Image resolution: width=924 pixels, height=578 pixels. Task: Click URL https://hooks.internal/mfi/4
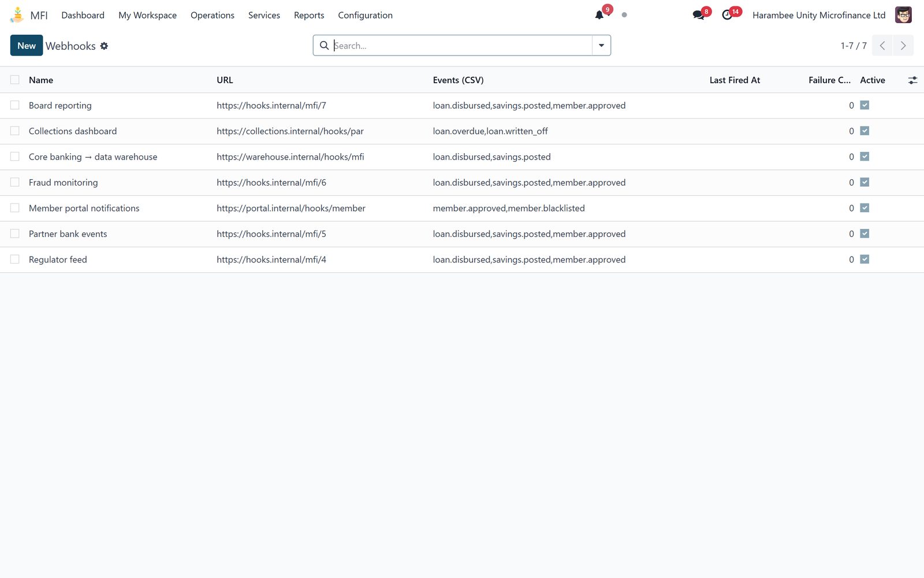pyautogui.click(x=271, y=260)
